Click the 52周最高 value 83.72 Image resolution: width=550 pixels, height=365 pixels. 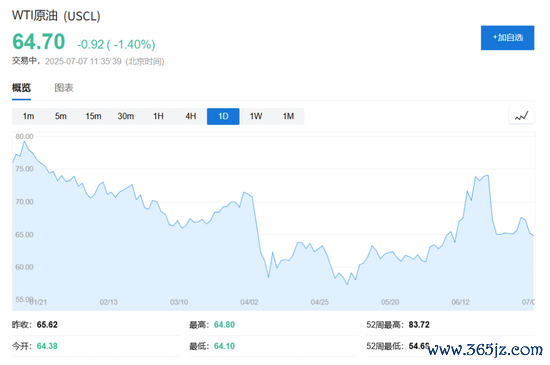pos(419,325)
